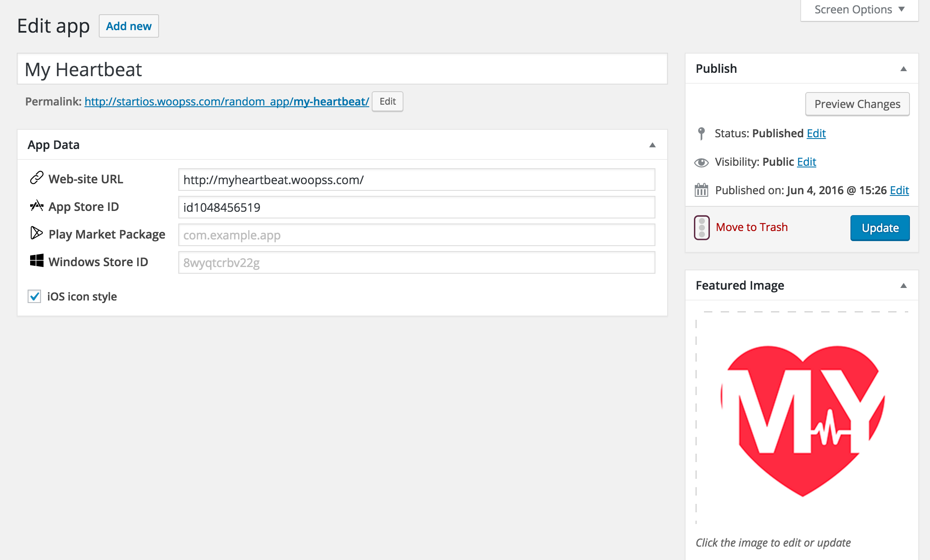
Task: Click the Play Market Package icon
Action: pyautogui.click(x=37, y=233)
